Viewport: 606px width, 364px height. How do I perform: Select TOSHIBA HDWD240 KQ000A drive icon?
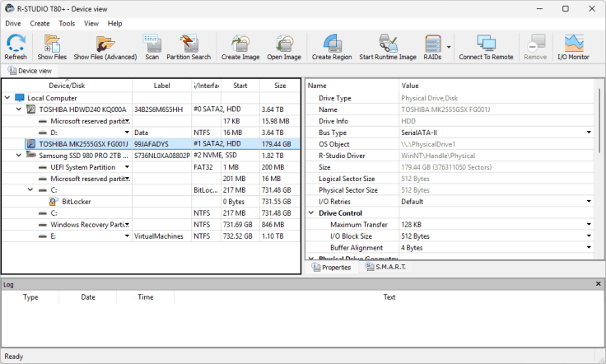click(x=31, y=110)
